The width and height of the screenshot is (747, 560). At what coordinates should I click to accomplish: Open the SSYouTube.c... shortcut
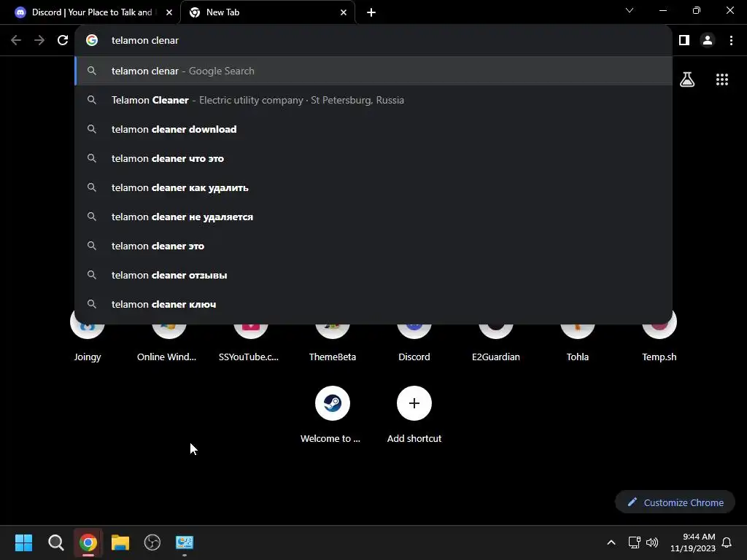coord(249,341)
